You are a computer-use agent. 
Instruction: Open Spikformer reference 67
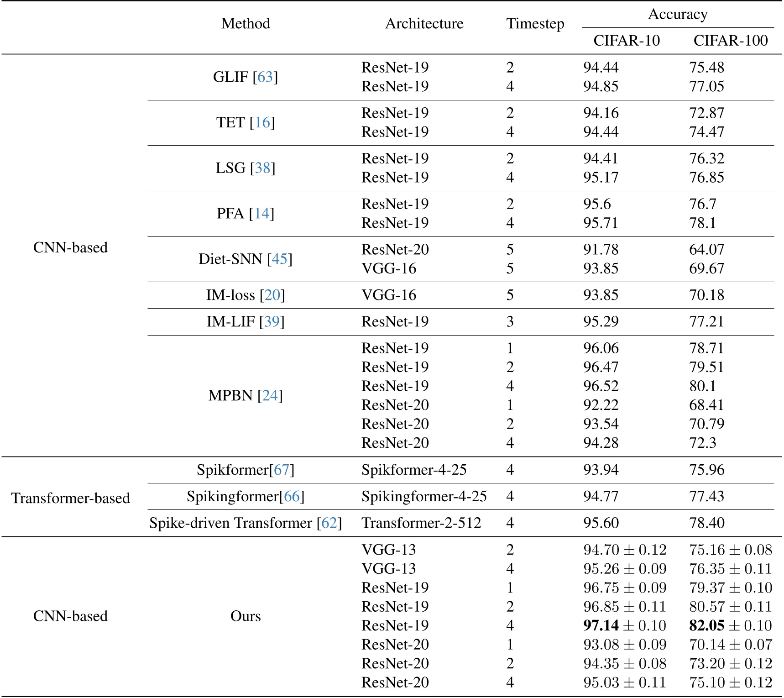coord(282,470)
